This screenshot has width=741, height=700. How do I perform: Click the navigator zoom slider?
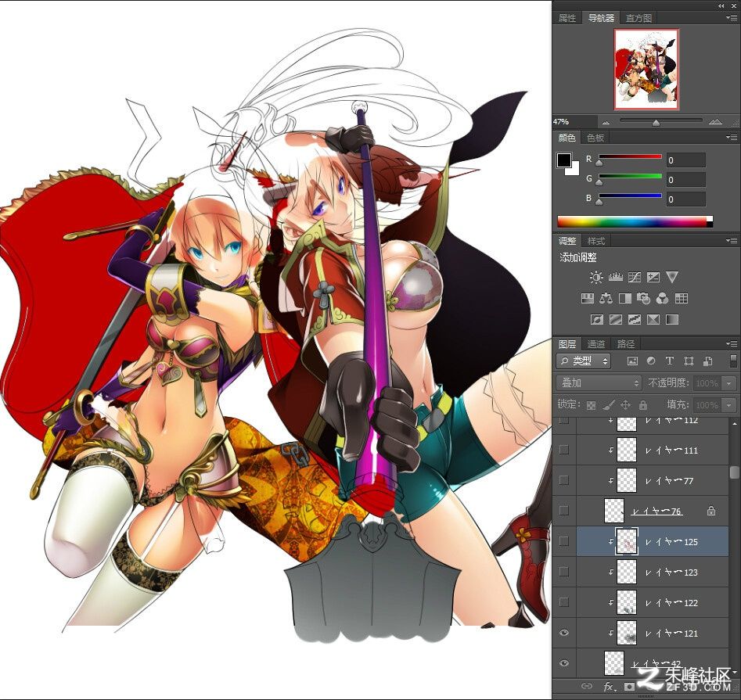(656, 123)
